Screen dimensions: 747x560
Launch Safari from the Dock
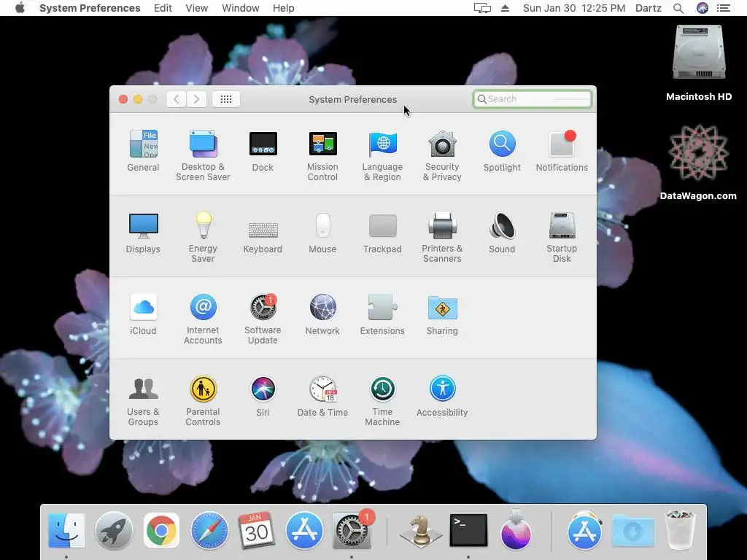tap(209, 531)
